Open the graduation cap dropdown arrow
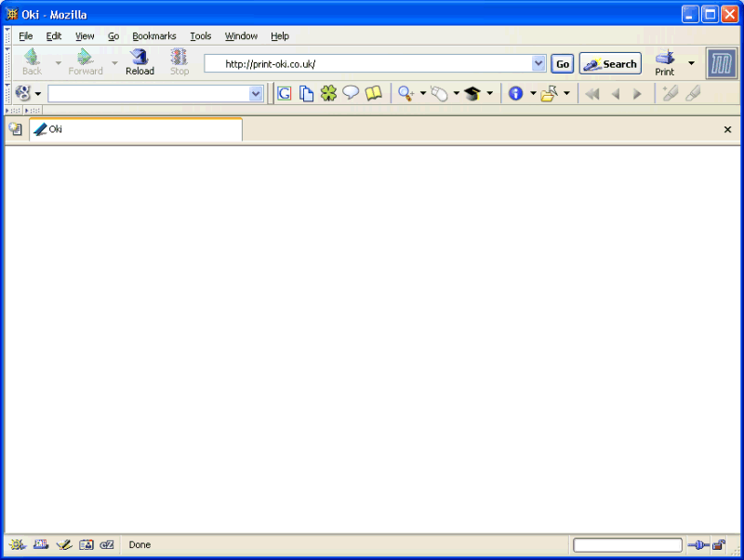The width and height of the screenshot is (744, 560). coord(490,93)
